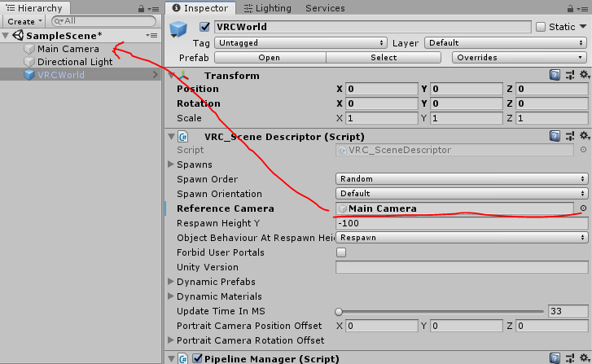Image resolution: width=592 pixels, height=364 pixels.
Task: Click the blue VRCWorld cube icon in Hierarchy
Action: 29,74
